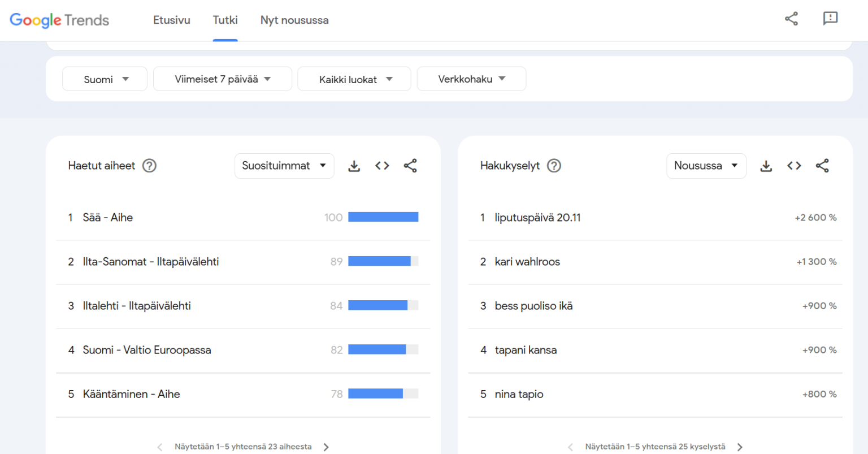Screen dimensions: 868x454
Task: Open the Verkkohaku search type dropdown
Action: [471, 79]
